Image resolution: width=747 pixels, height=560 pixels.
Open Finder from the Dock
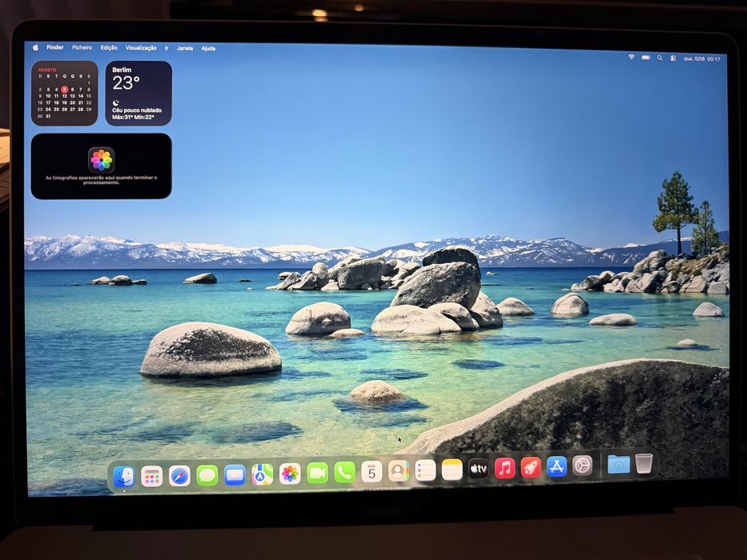(124, 476)
